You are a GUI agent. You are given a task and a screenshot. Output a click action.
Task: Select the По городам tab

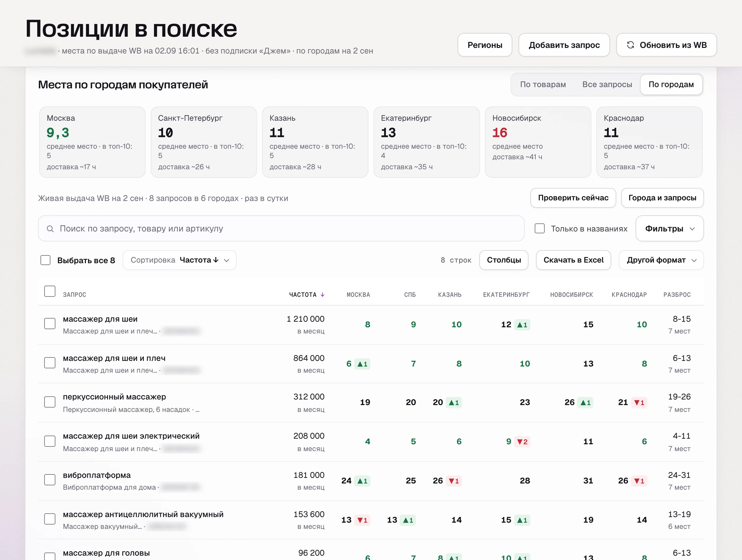(x=671, y=85)
